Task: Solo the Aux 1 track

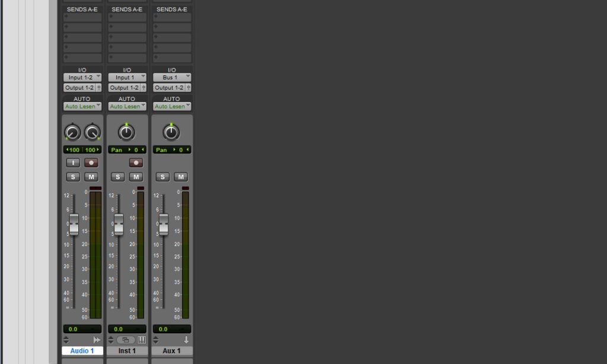Action: 162,177
